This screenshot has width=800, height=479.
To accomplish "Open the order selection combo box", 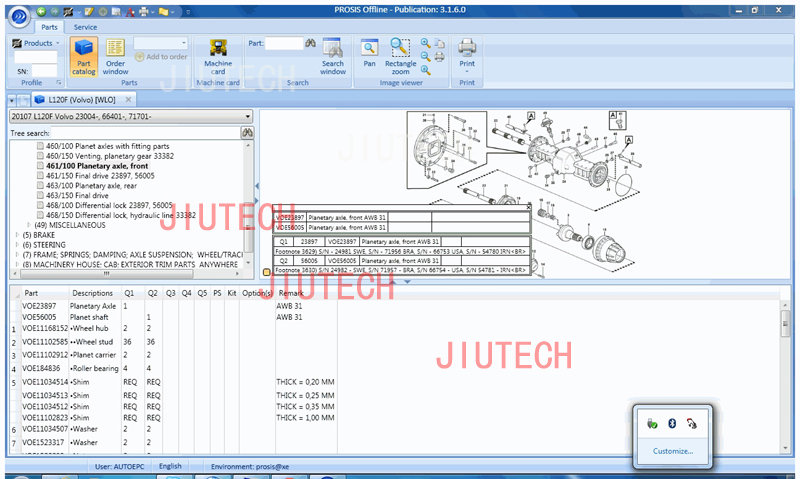I will tap(161, 43).
